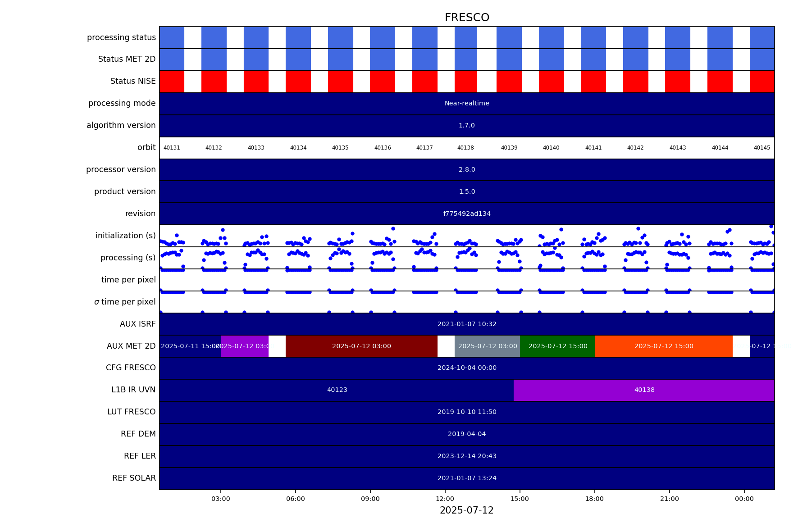Click the green AUX MET 2D segment

click(557, 346)
